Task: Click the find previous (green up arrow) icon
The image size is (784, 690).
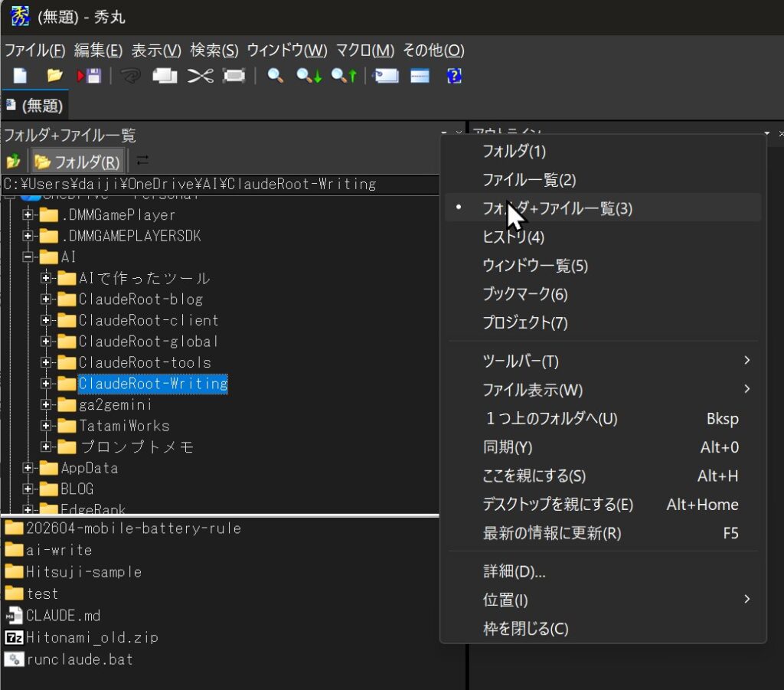Action: 344,76
